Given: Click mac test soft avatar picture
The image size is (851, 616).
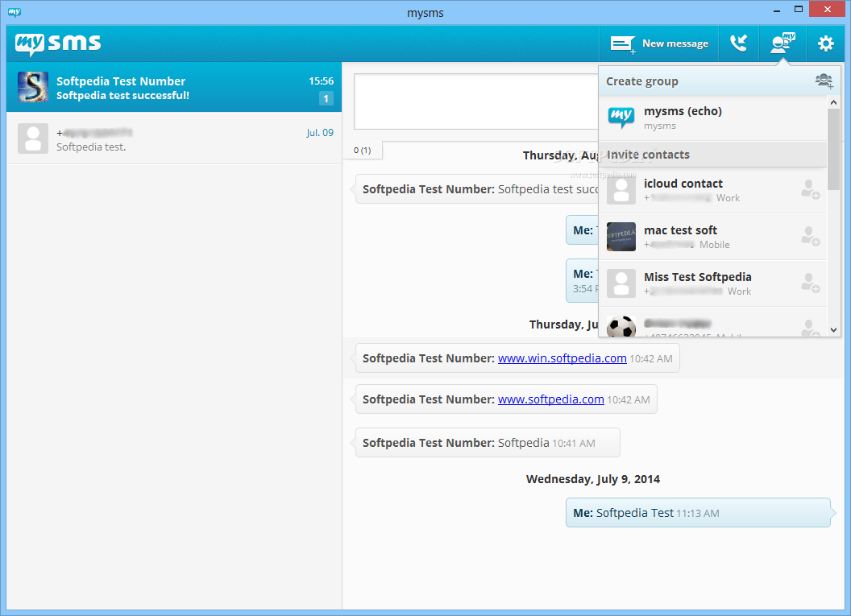Looking at the screenshot, I should point(621,237).
